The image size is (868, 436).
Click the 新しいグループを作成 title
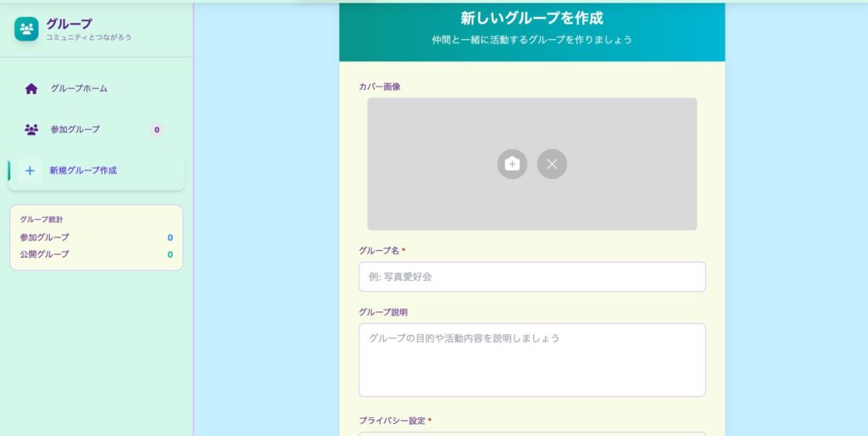tap(532, 19)
